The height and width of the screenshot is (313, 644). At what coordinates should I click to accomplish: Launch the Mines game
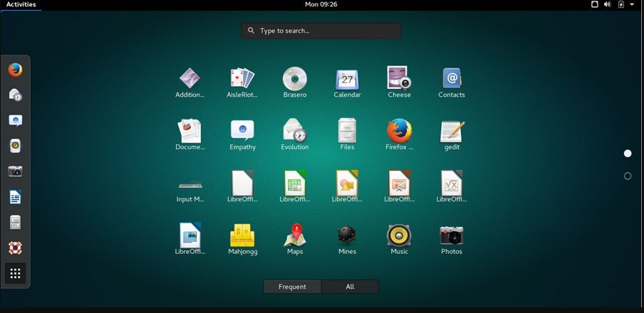coord(347,239)
